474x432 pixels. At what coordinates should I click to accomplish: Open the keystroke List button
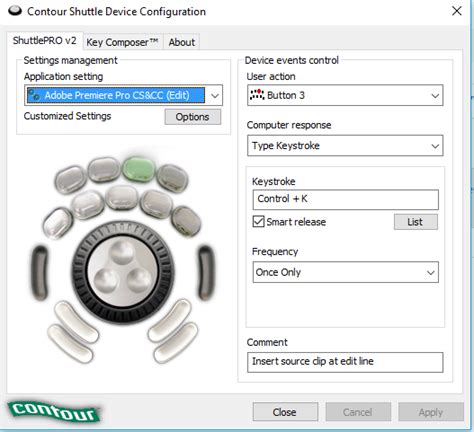[416, 222]
